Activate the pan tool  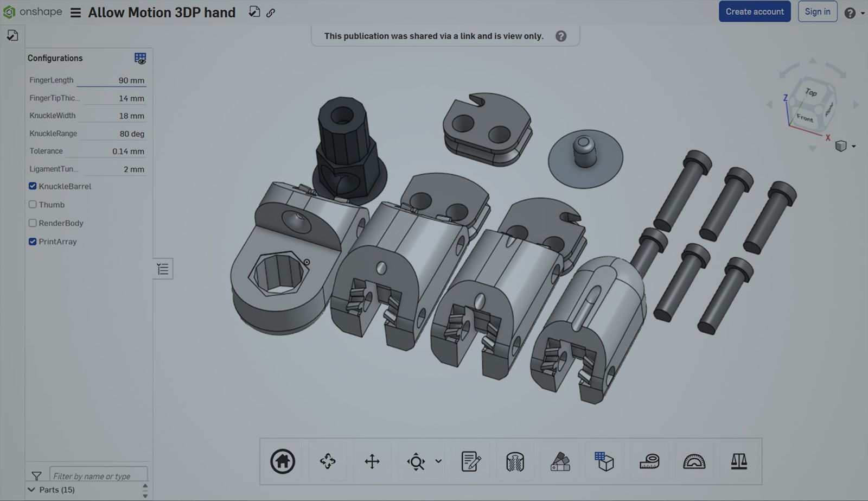point(372,461)
